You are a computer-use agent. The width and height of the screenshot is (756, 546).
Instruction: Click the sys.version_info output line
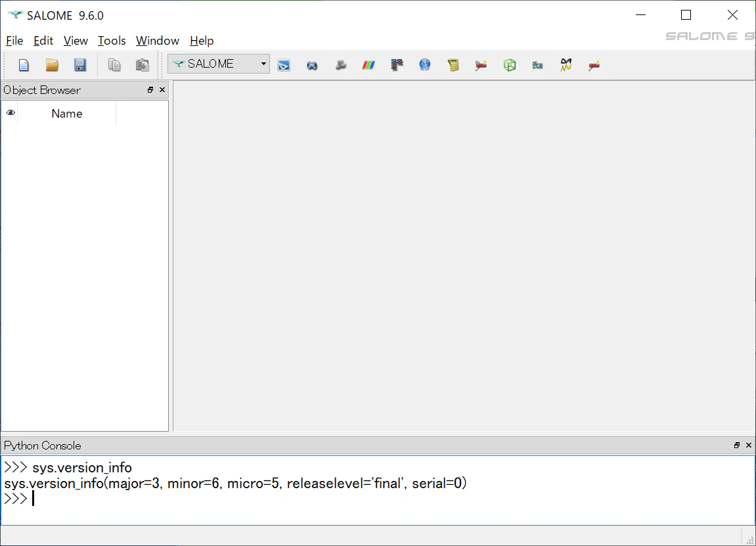tap(235, 483)
